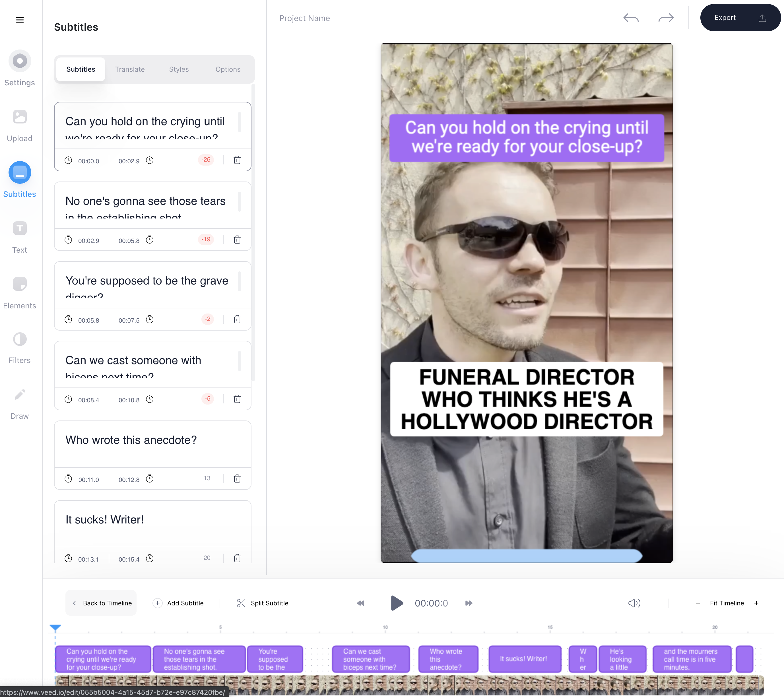Image resolution: width=784 pixels, height=697 pixels.
Task: Click the undo arrow
Action: point(631,18)
